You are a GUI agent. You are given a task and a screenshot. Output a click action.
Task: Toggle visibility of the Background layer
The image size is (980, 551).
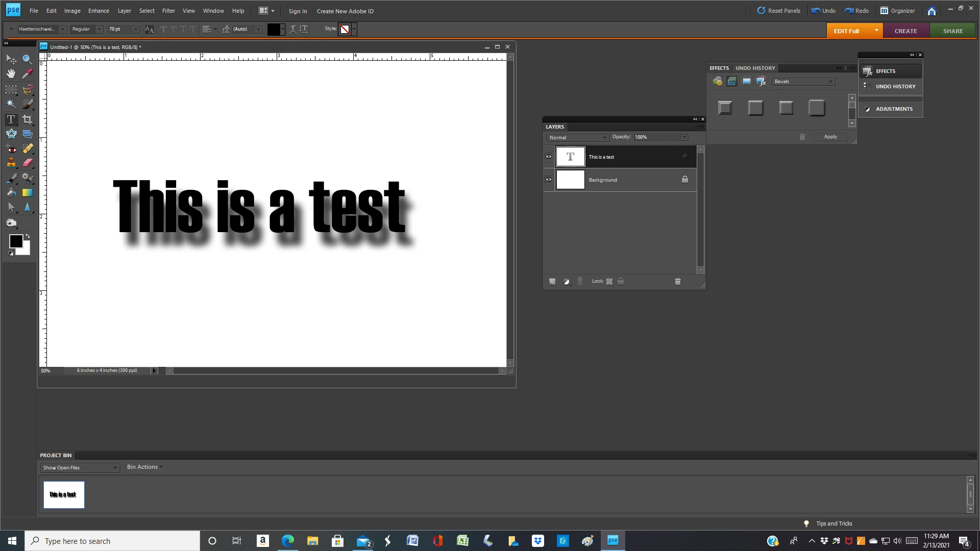click(x=549, y=180)
